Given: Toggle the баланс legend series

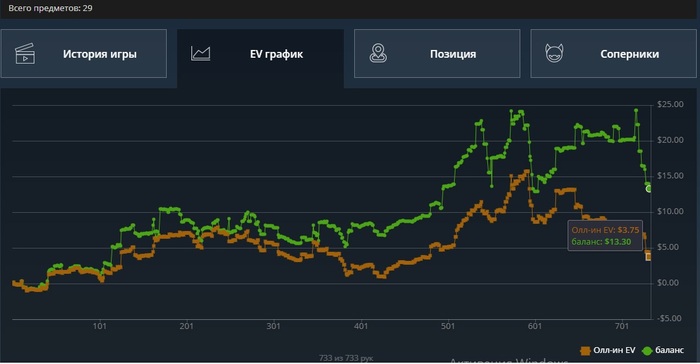Looking at the screenshot, I should [x=663, y=351].
